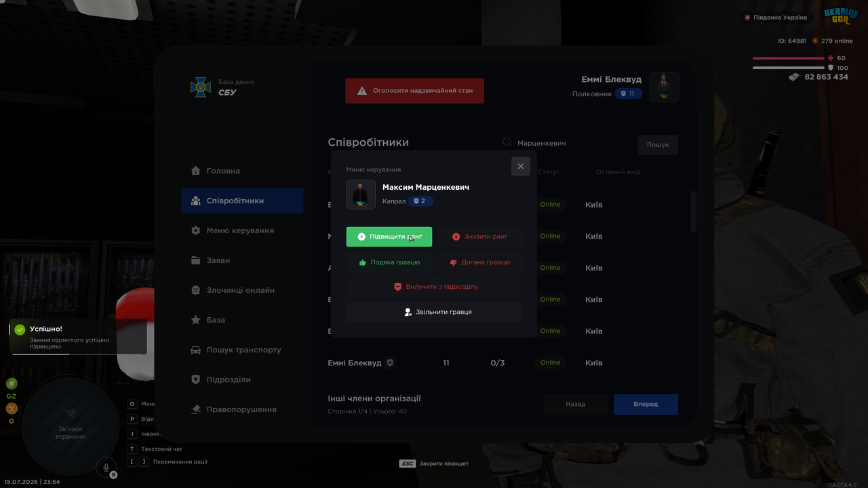Click the folder icon beside Заяви
The height and width of the screenshot is (488, 868).
pos(195,260)
